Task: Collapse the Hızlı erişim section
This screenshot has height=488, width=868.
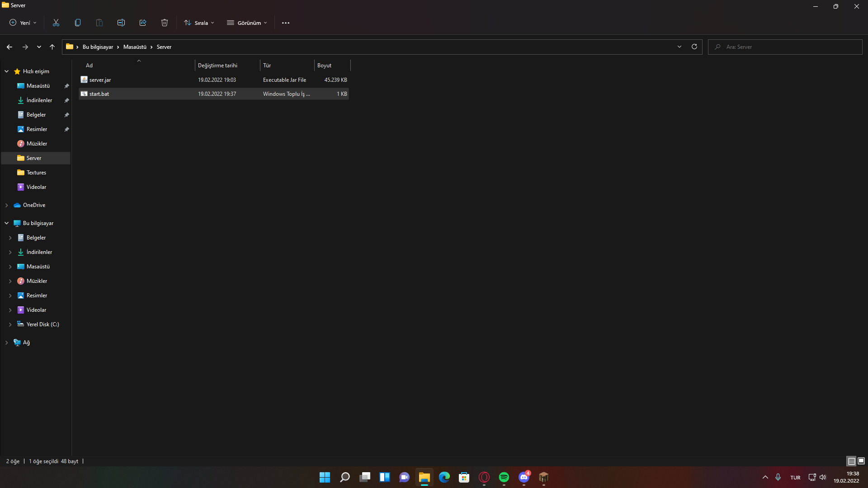Action: pos(7,71)
